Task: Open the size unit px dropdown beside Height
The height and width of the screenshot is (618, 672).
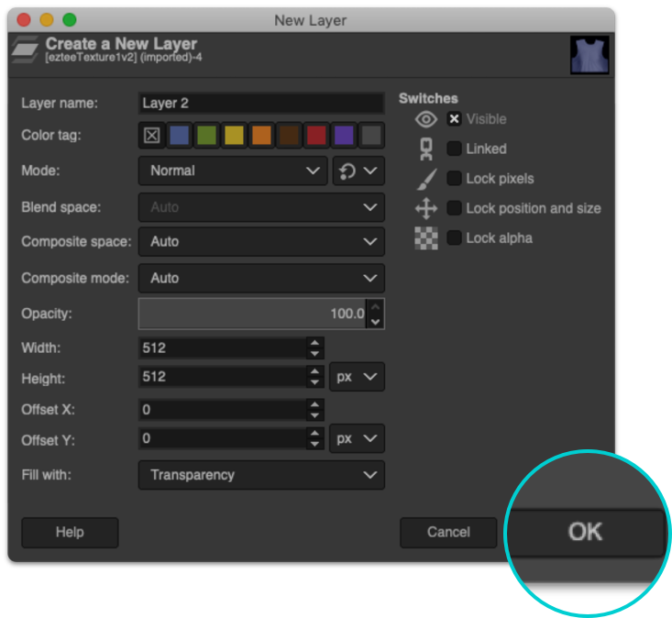Action: pos(357,377)
